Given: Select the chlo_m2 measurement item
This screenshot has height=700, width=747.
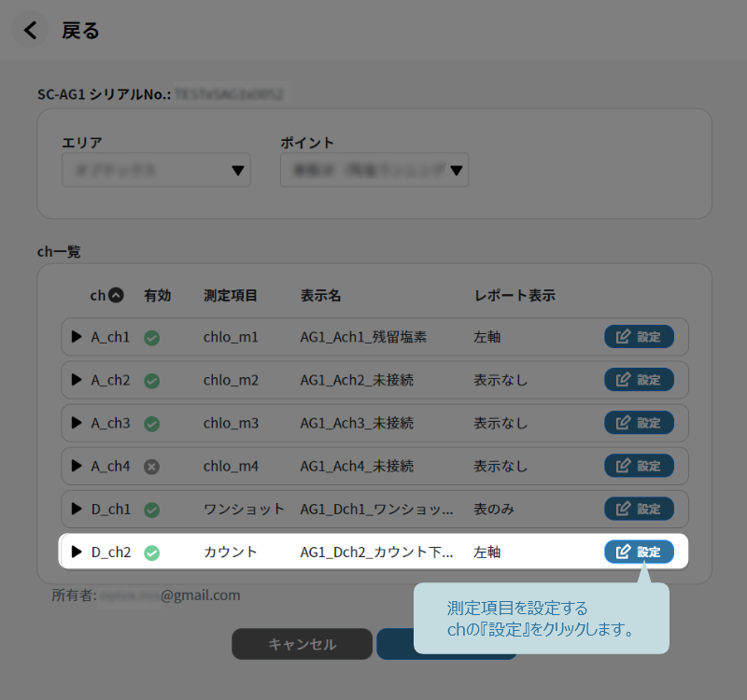Looking at the screenshot, I should [x=231, y=380].
